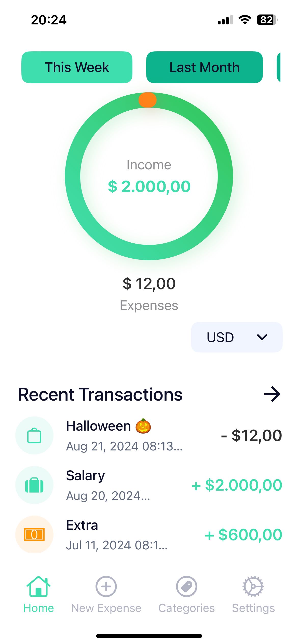Image resolution: width=298 pixels, height=644 pixels.
Task: Tap the Income $ 2.000,00 amount
Action: coord(149,186)
